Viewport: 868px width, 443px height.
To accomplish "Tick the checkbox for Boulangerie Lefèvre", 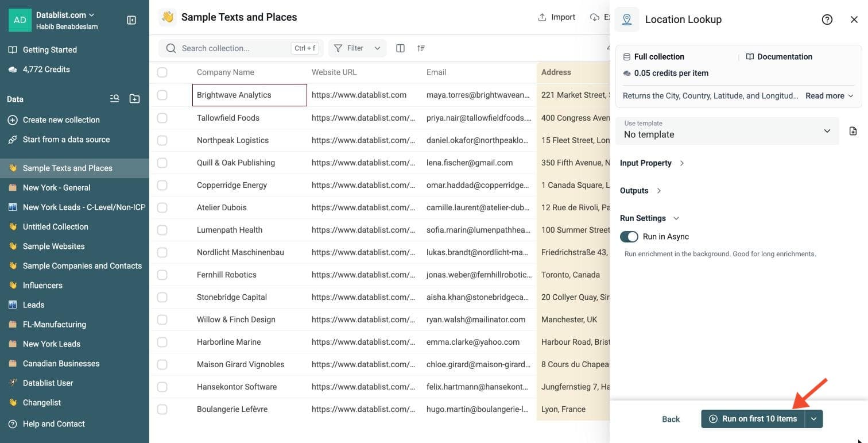I will pos(162,409).
